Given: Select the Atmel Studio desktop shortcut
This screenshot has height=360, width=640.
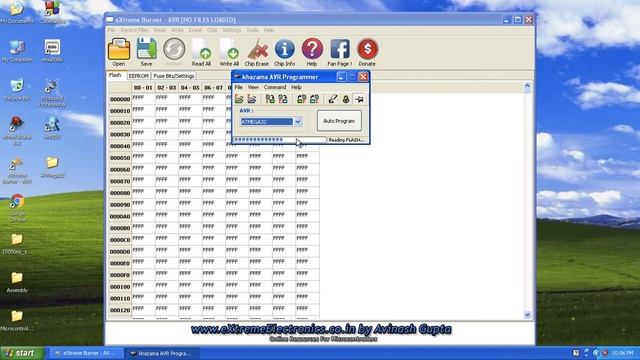Looking at the screenshot, I should pos(17,131).
